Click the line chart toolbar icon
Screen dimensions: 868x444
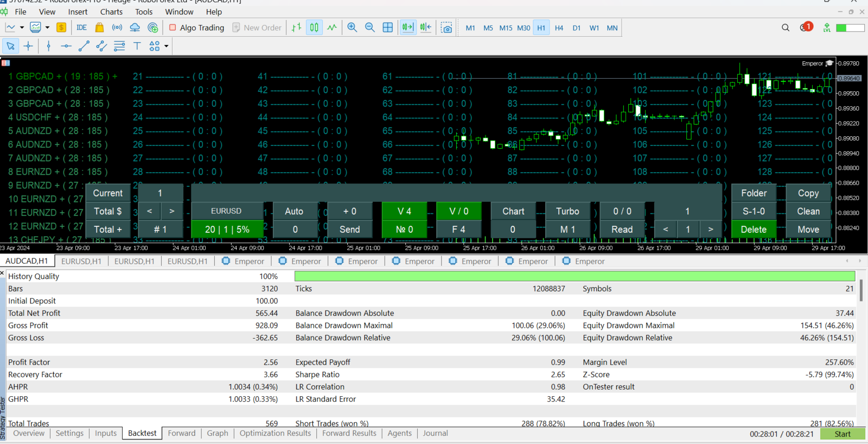10,28
